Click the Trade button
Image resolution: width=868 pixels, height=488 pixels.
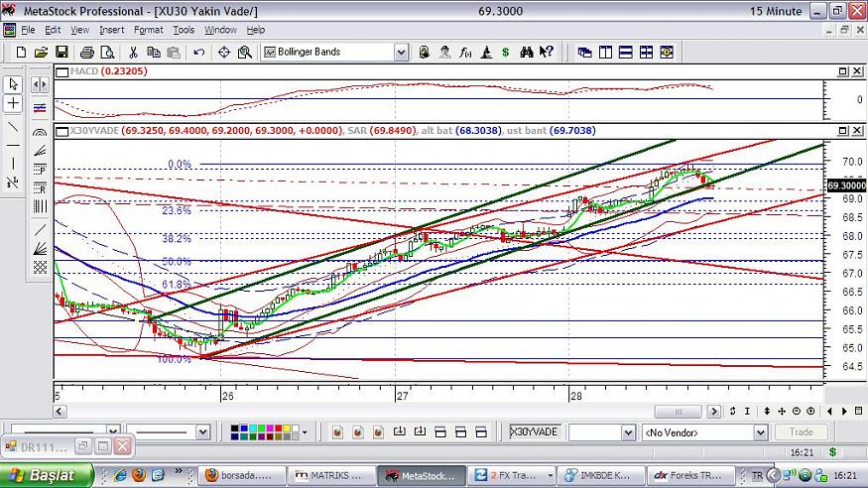(x=801, y=432)
